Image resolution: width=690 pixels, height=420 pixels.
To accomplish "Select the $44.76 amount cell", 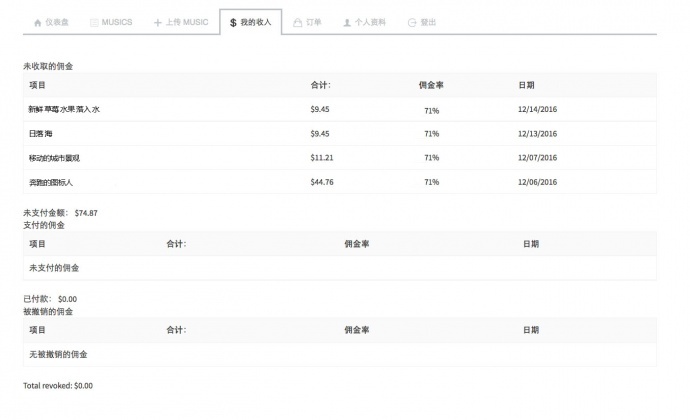I will (322, 182).
